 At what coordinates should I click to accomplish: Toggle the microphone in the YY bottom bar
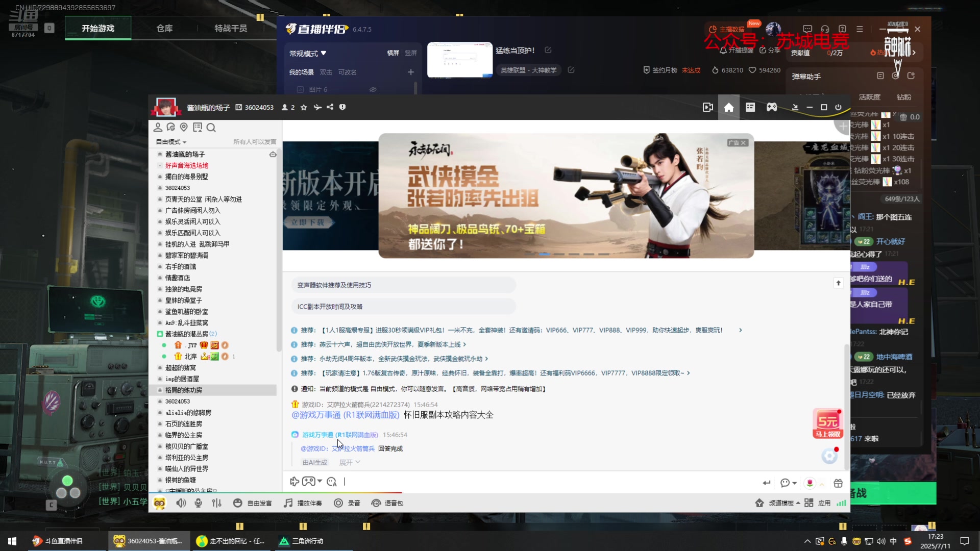pyautogui.click(x=199, y=503)
